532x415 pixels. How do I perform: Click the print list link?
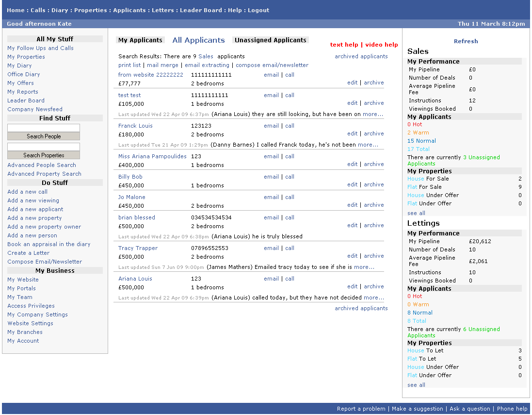pos(129,65)
